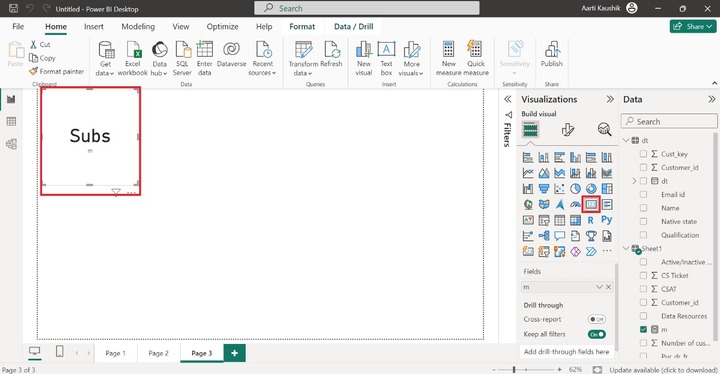
Task: Toggle Keep all filters switch
Action: pos(596,334)
